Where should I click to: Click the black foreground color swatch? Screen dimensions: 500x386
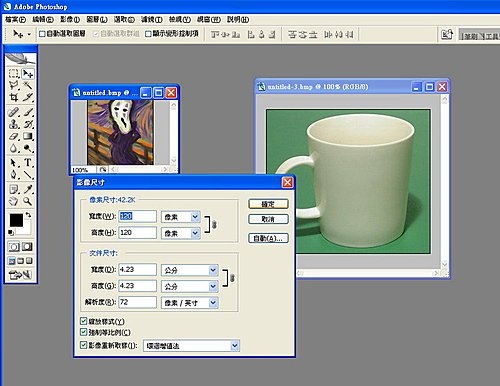15,220
